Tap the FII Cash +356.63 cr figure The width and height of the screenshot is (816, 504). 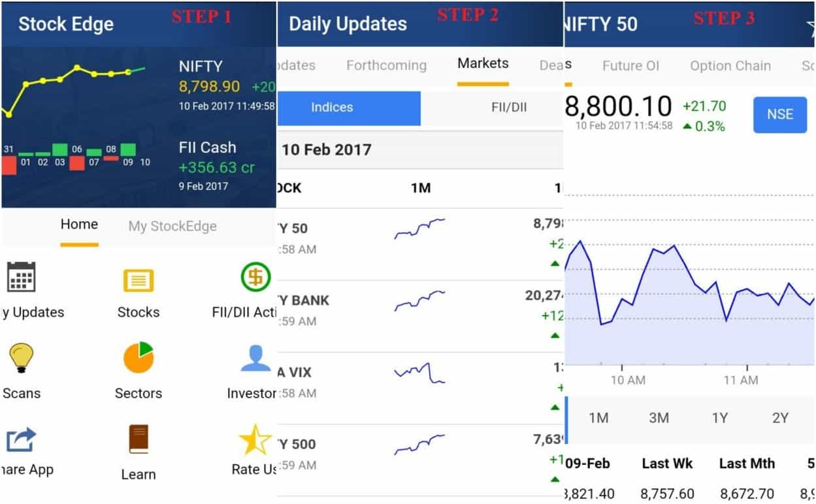pos(217,168)
